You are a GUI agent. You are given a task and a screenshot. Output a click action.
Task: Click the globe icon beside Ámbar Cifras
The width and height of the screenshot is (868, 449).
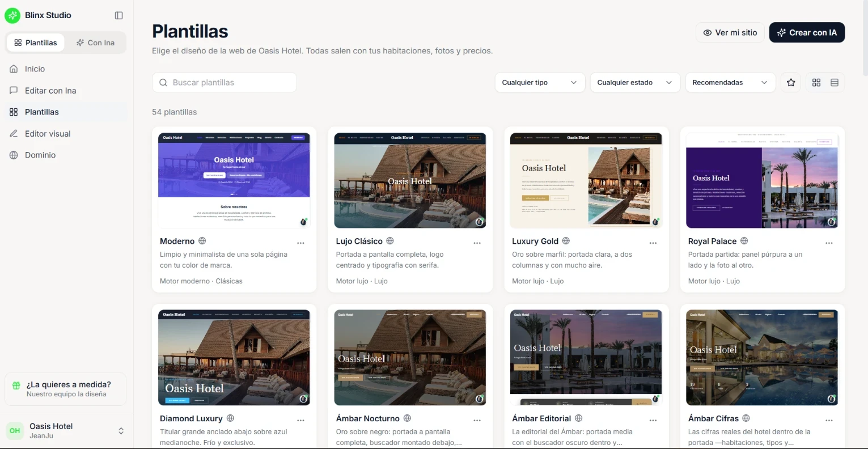[746, 418]
